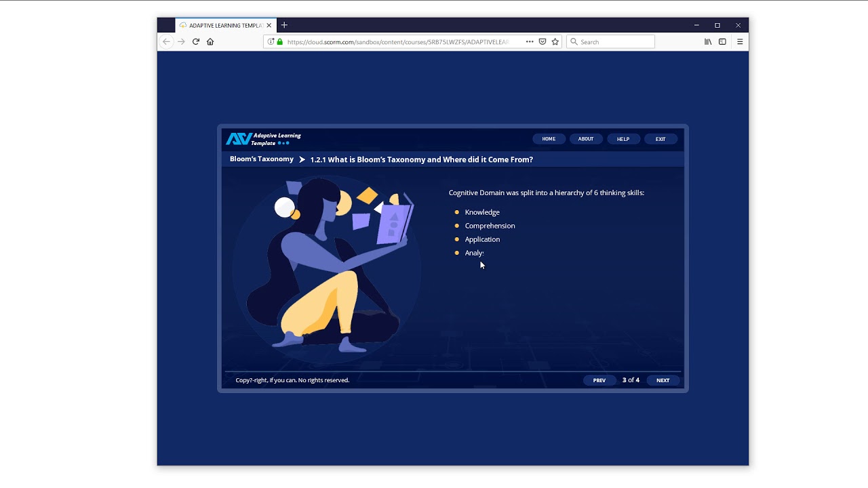Open a new browser tab
Viewport: 868px width, 488px height.
click(x=284, y=25)
